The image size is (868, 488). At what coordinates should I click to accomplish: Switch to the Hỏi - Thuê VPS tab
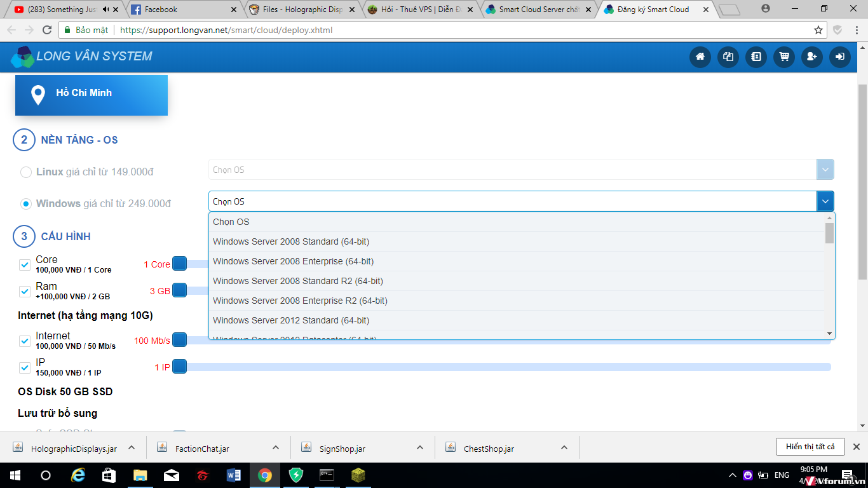coord(421,10)
